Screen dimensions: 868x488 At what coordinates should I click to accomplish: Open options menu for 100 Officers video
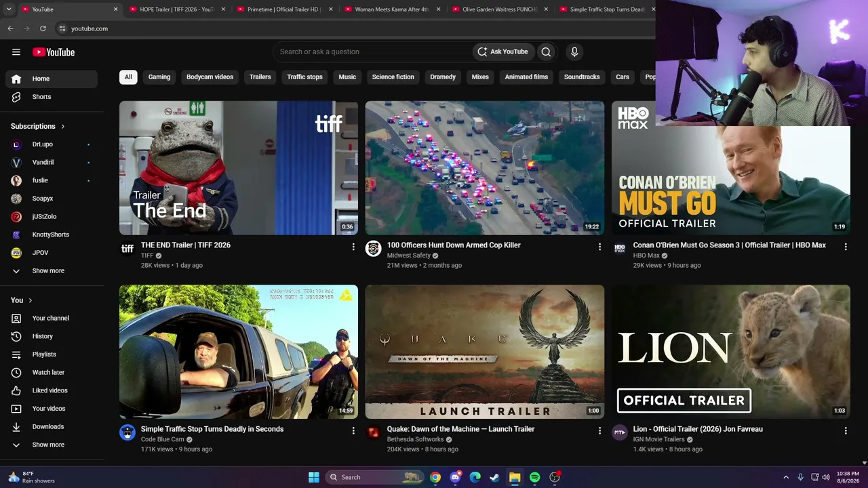599,247
